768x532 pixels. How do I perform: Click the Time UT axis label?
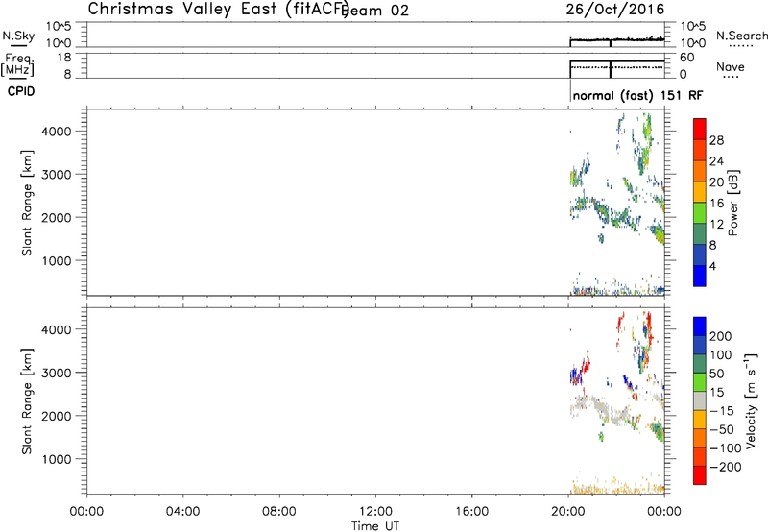(375, 526)
